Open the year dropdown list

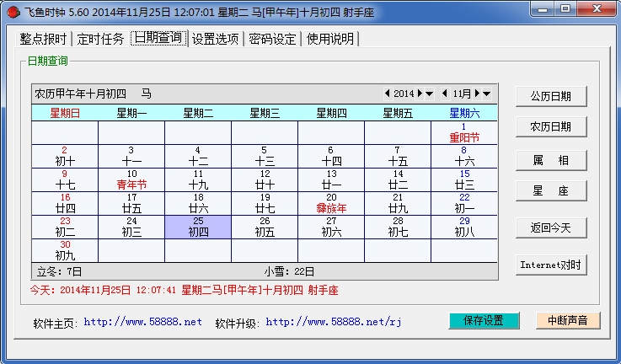click(x=430, y=94)
